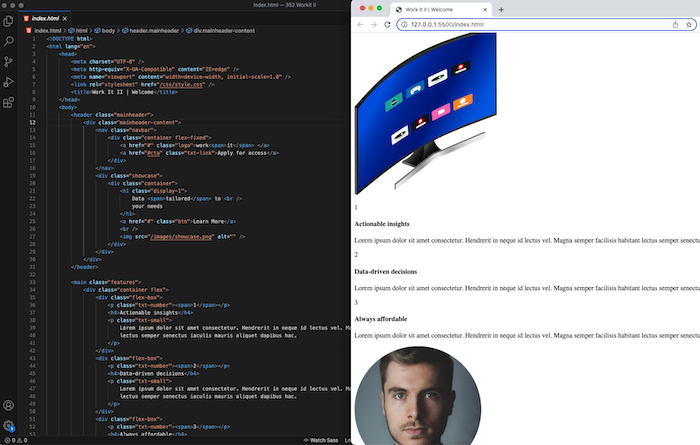Click the round portrait photo on the webpage
This screenshot has width=700, height=445.
(418, 395)
